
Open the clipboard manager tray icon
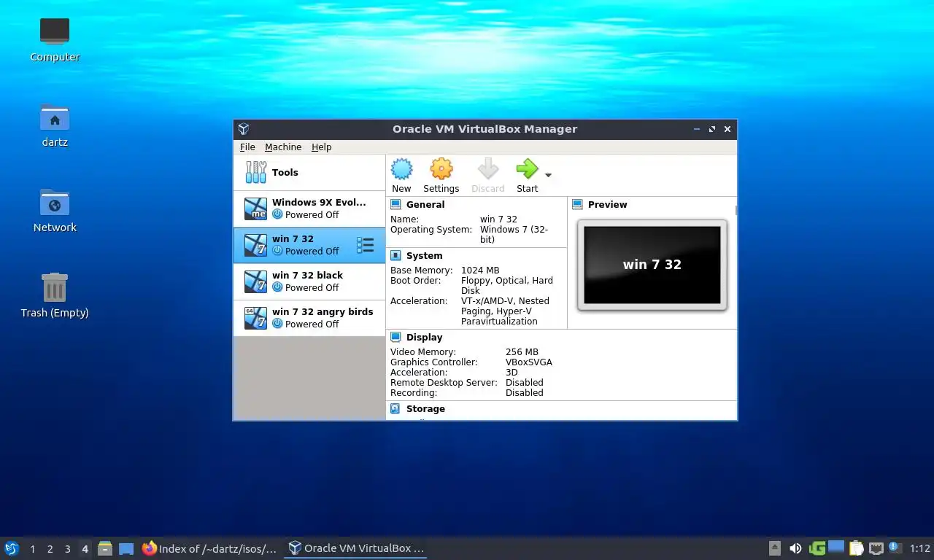(856, 548)
